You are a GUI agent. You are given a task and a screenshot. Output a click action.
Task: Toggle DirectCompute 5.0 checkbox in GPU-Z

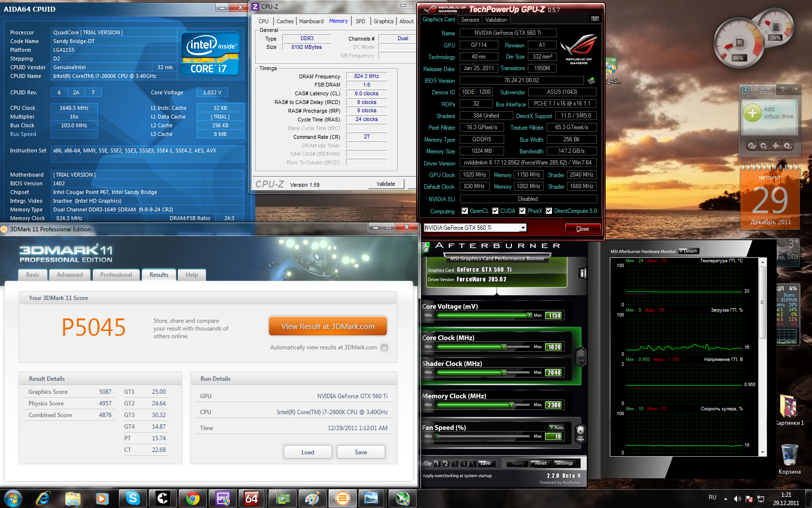[x=549, y=211]
